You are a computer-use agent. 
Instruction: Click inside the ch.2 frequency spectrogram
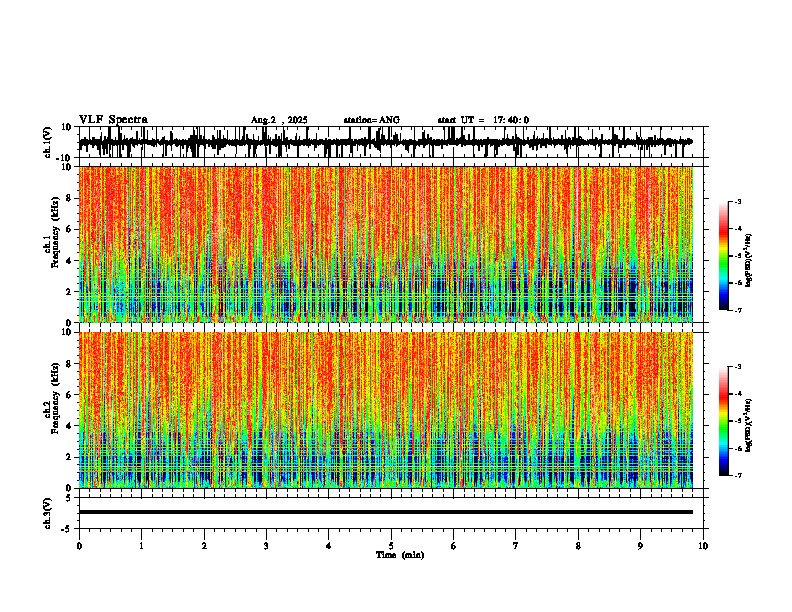385,410
